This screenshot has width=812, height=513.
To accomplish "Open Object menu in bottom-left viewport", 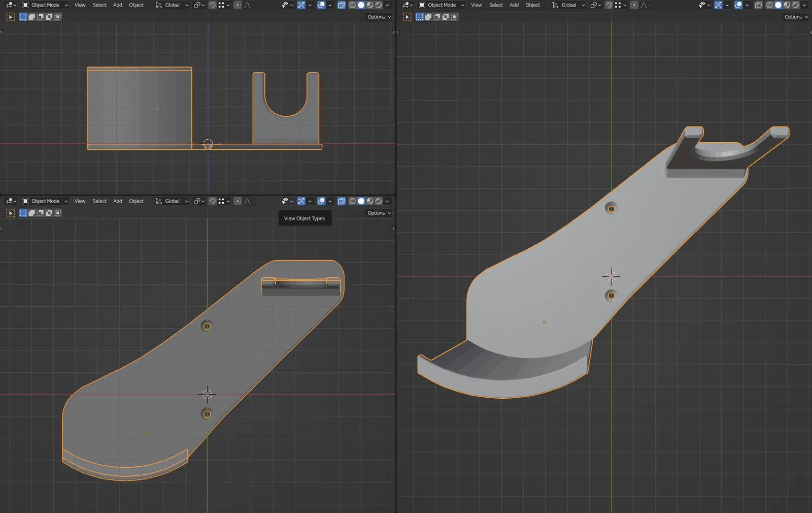I will [136, 201].
